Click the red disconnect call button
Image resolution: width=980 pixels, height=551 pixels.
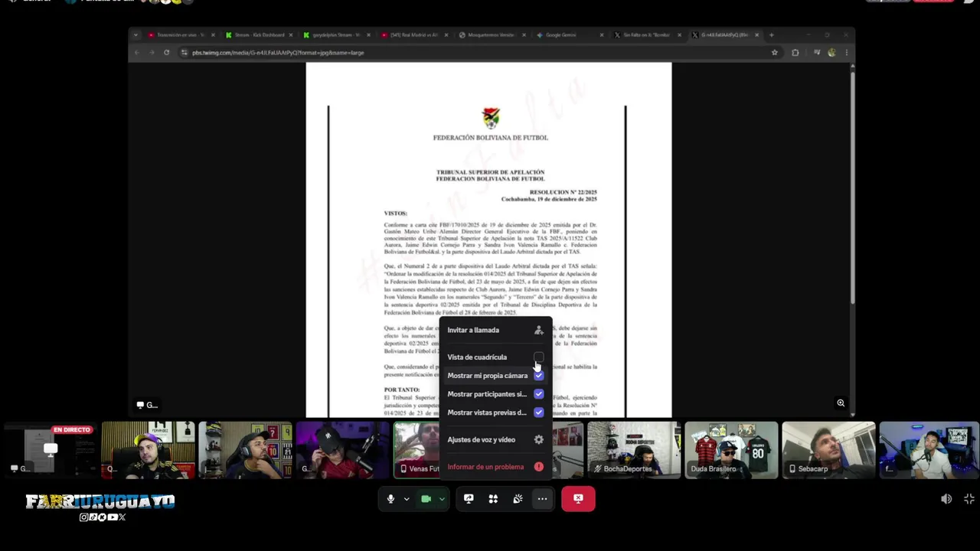(578, 499)
